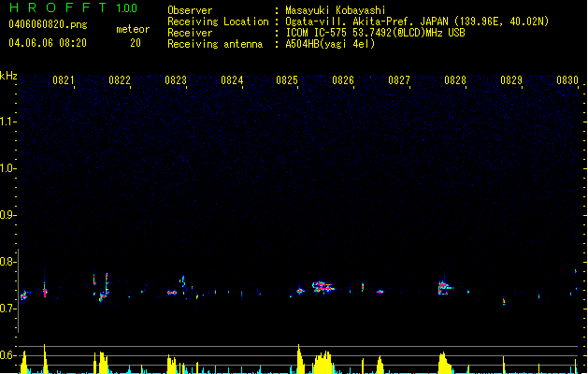This screenshot has width=588, height=374.
Task: Click the 0.8 frequency axis label
Action: tap(7, 262)
